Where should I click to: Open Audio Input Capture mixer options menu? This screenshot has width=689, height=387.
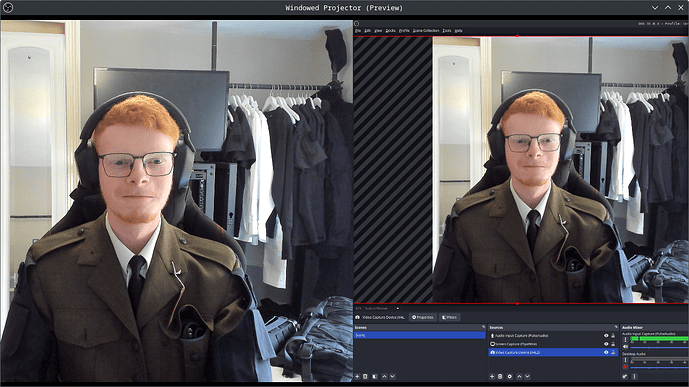point(626,340)
